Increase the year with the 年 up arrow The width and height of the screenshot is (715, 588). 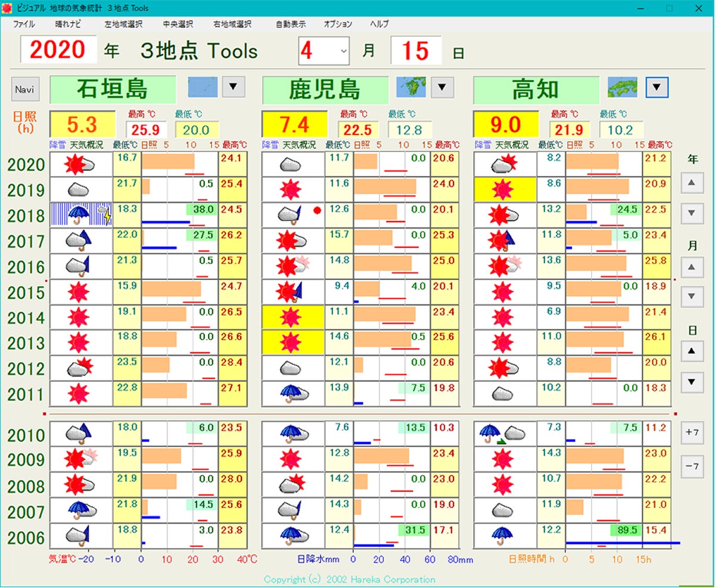click(692, 183)
